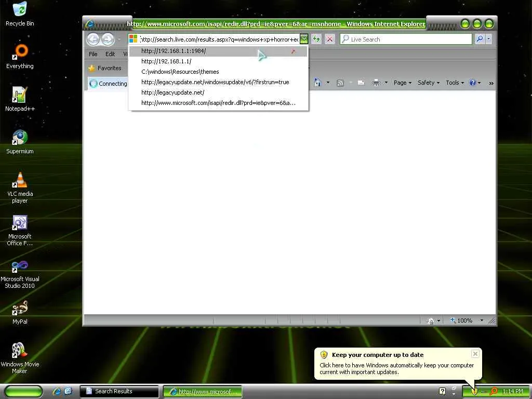Open the status bar security zone dropdown

[x=438, y=321]
